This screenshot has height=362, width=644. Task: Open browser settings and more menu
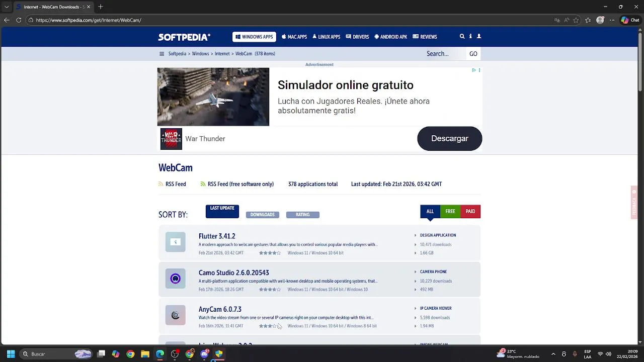(x=612, y=20)
